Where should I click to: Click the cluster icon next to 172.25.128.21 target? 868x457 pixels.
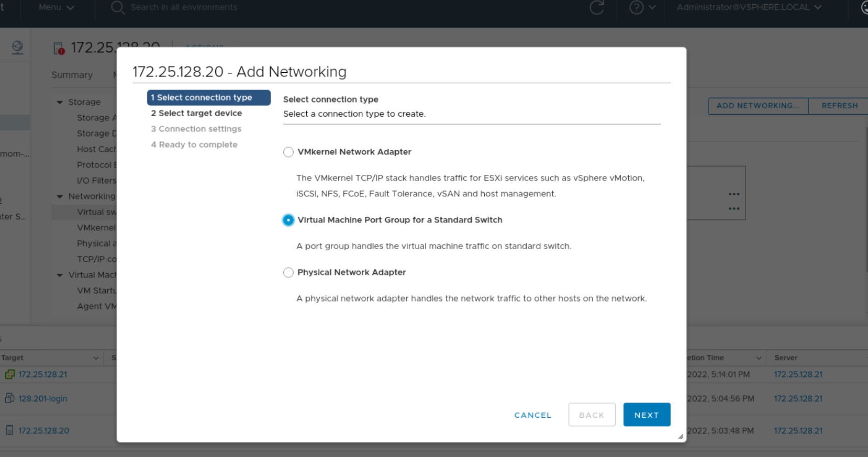(x=9, y=374)
